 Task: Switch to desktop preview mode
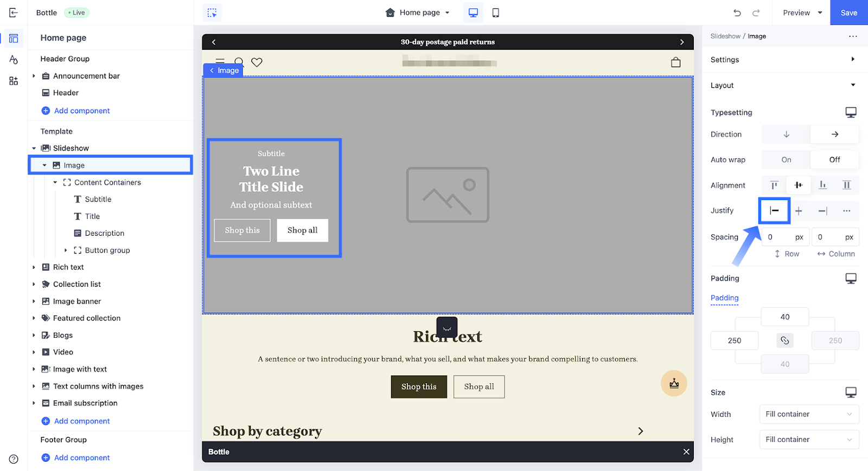coord(473,12)
